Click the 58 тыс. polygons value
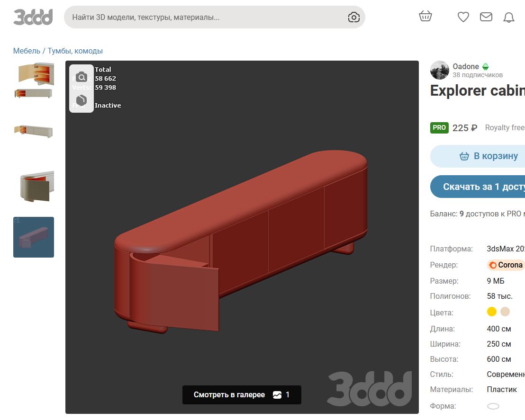525x420 pixels. tap(499, 296)
